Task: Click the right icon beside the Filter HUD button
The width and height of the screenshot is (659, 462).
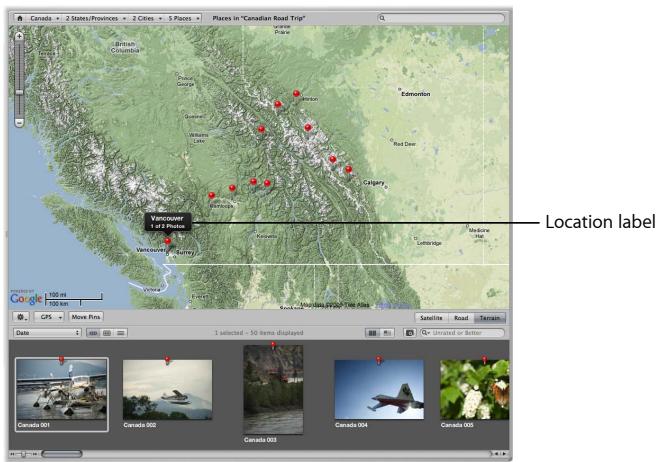Action: tap(387, 333)
